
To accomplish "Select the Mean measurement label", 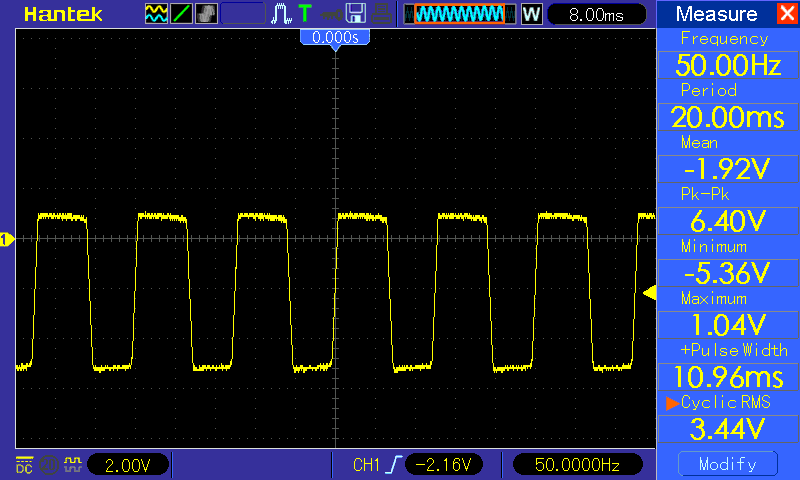I will [x=699, y=142].
